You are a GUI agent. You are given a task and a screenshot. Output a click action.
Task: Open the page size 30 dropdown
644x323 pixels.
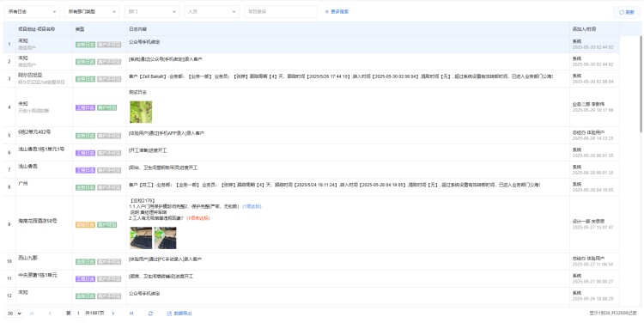pos(14,314)
